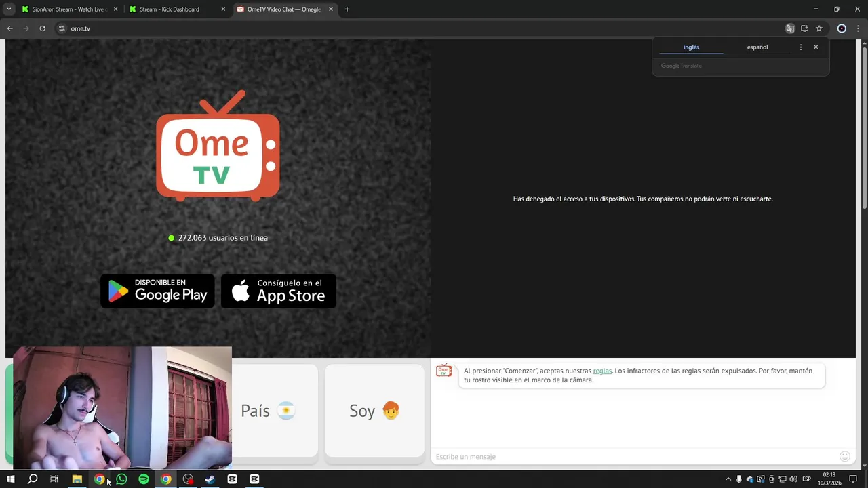
Task: Open the Windows Start menu
Action: 10,479
